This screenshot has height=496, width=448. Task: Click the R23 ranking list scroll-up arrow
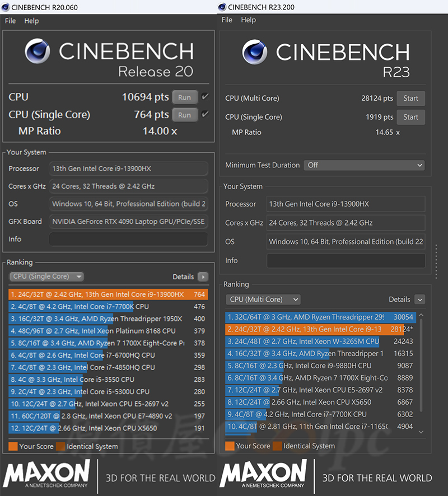[x=421, y=315]
